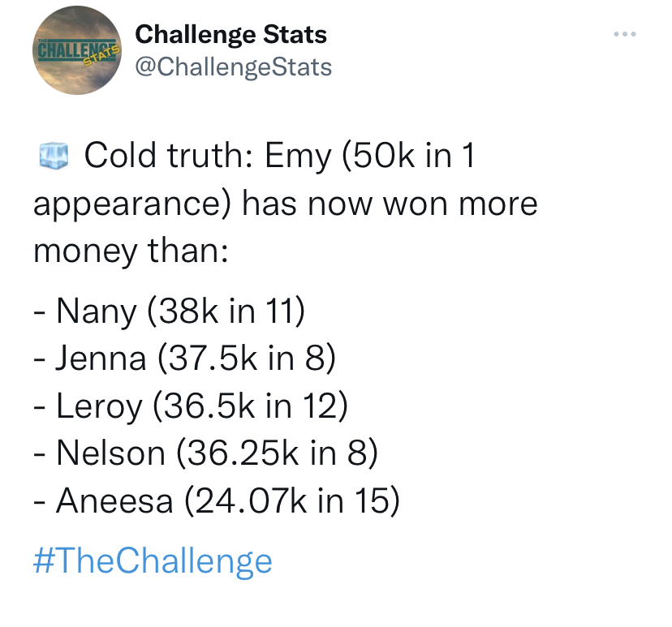Click the "appearance) has now won more" line
The width and height of the screenshot is (672, 627).
pos(286,204)
